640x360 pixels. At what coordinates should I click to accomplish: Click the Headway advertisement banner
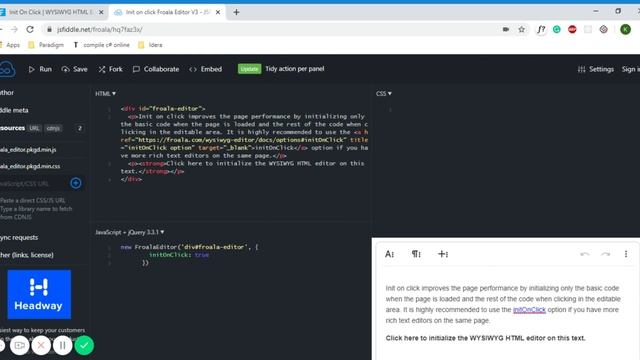point(39,294)
